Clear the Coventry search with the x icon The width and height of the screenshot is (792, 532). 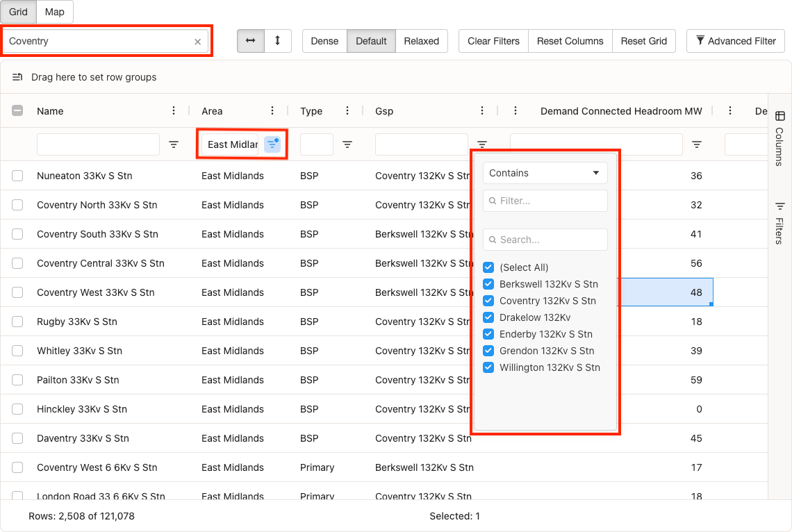(197, 41)
